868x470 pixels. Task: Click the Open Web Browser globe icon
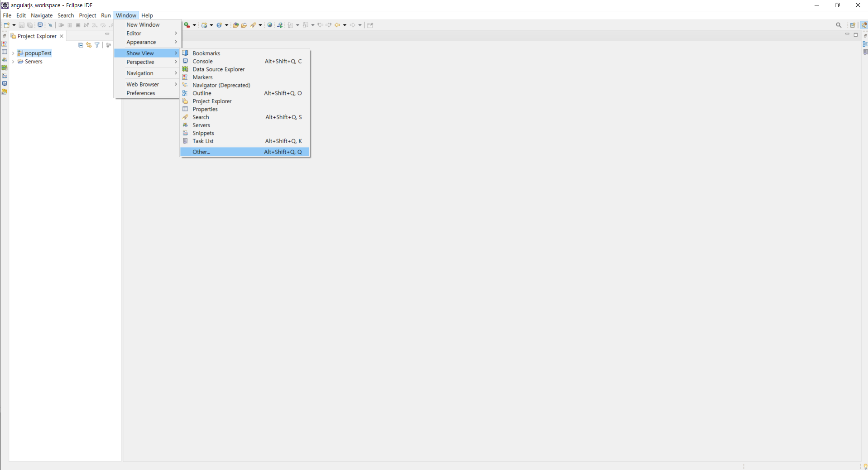pos(270,25)
